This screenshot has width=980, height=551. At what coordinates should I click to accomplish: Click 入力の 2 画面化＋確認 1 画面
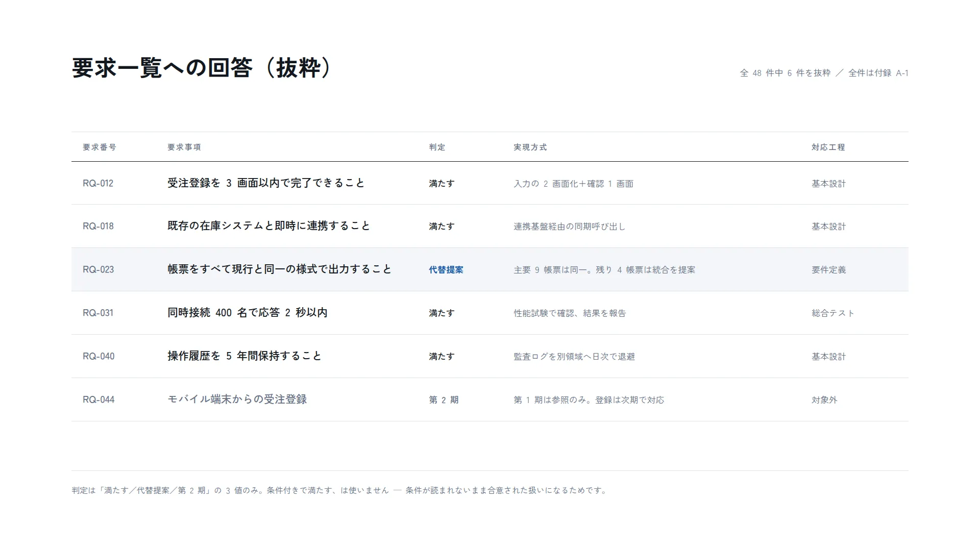pyautogui.click(x=574, y=183)
